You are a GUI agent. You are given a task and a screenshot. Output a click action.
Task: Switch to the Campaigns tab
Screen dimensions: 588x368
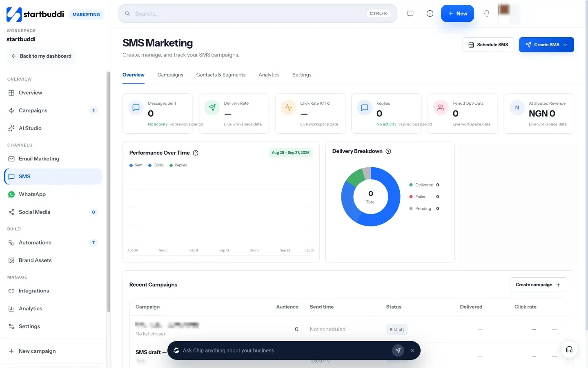pyautogui.click(x=170, y=75)
